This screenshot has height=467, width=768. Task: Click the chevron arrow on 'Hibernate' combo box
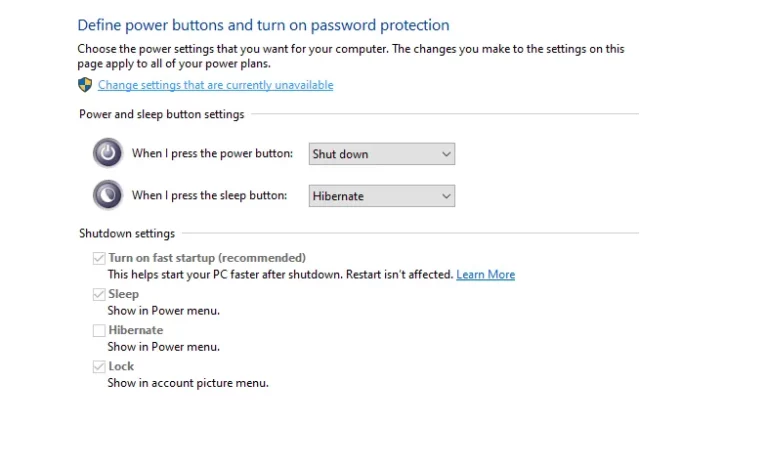[446, 196]
